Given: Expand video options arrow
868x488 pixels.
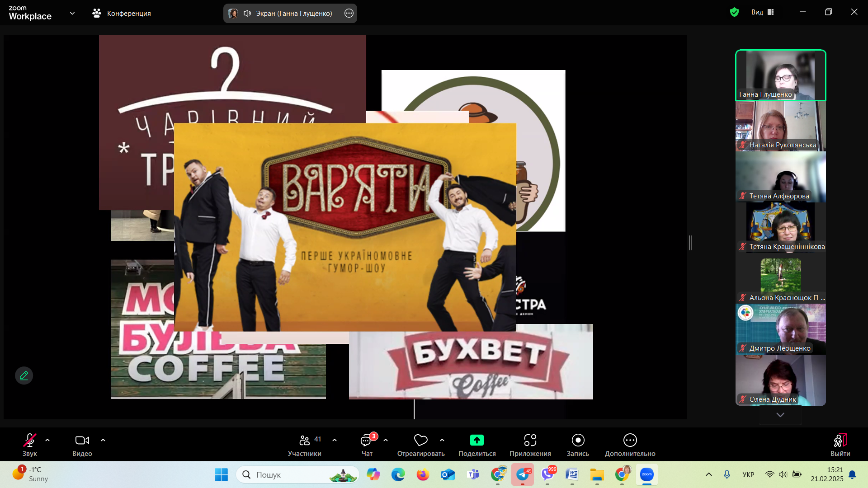Looking at the screenshot, I should 103,440.
